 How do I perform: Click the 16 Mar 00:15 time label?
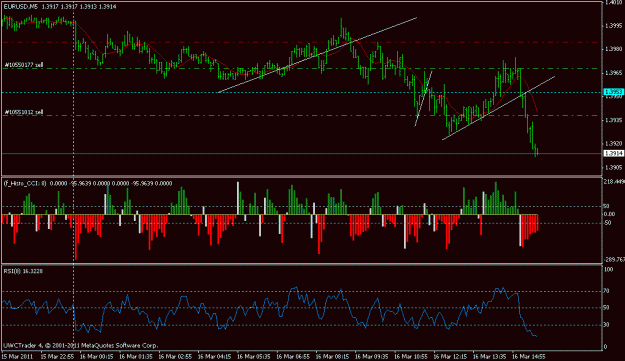[96, 356]
